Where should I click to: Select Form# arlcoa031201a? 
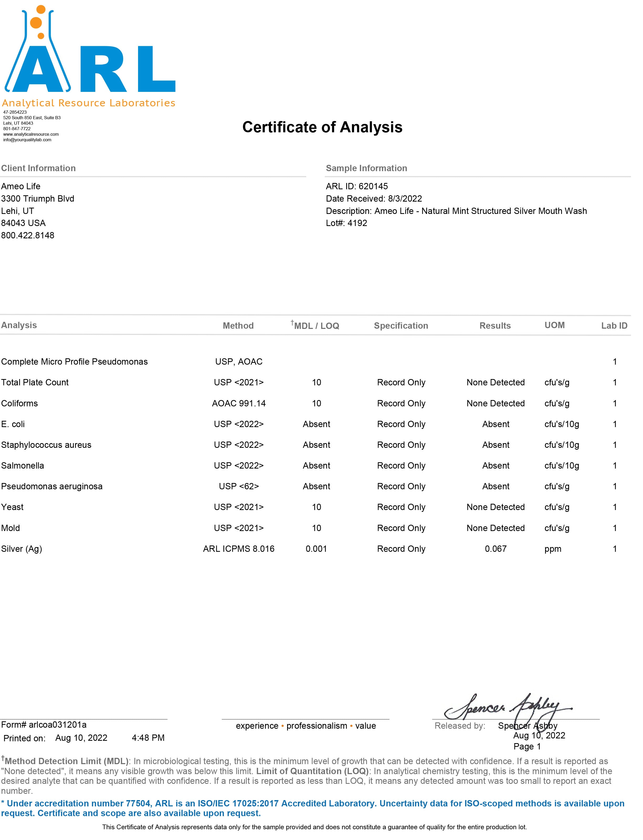[x=44, y=725]
